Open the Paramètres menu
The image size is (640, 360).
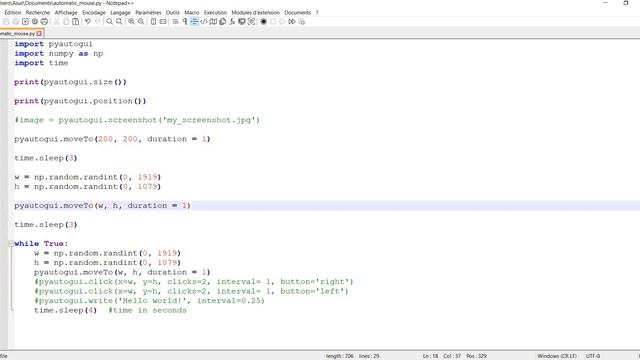[148, 13]
